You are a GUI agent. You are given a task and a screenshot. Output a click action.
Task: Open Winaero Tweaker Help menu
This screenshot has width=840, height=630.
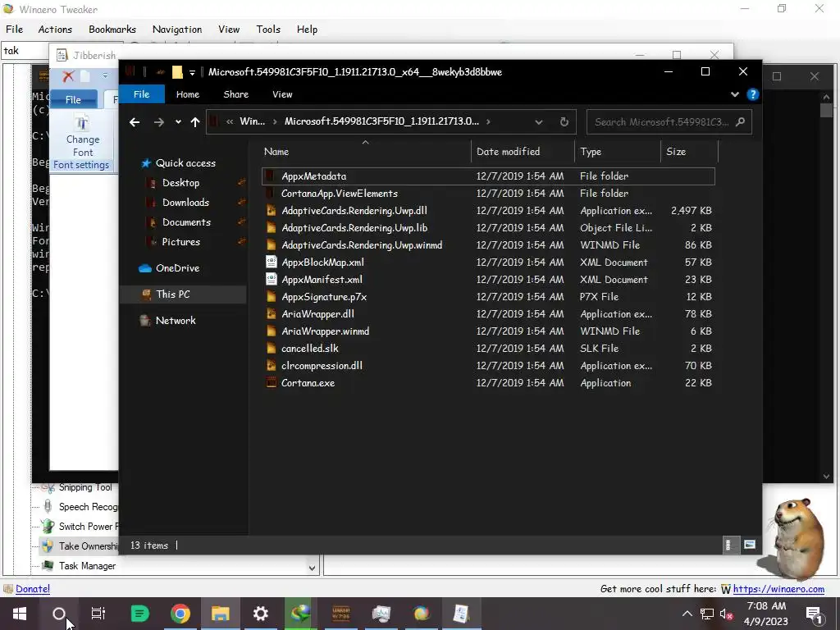307,30
